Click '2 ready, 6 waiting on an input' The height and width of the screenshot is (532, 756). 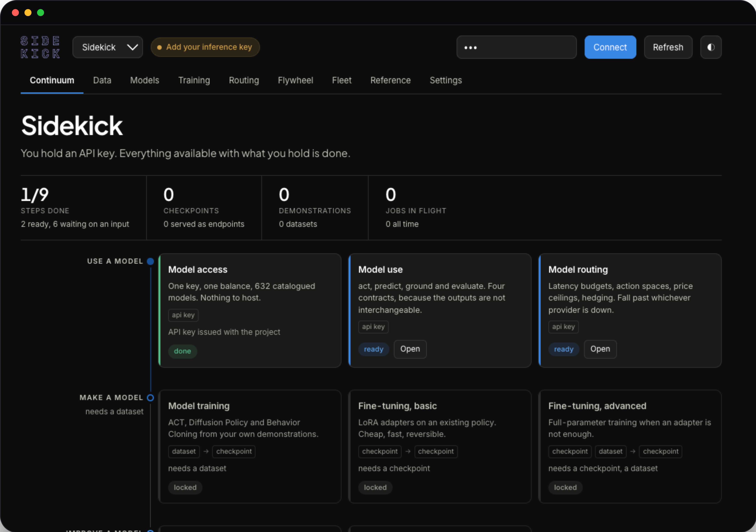pyautogui.click(x=75, y=224)
